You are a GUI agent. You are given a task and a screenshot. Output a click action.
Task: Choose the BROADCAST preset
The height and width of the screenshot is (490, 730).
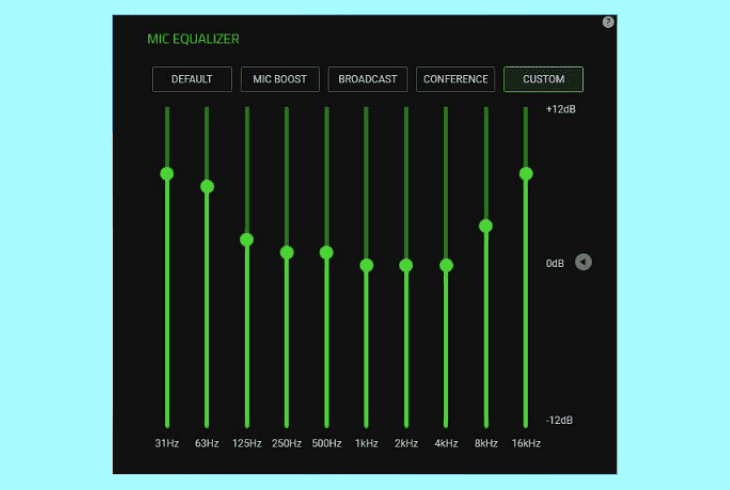point(368,79)
